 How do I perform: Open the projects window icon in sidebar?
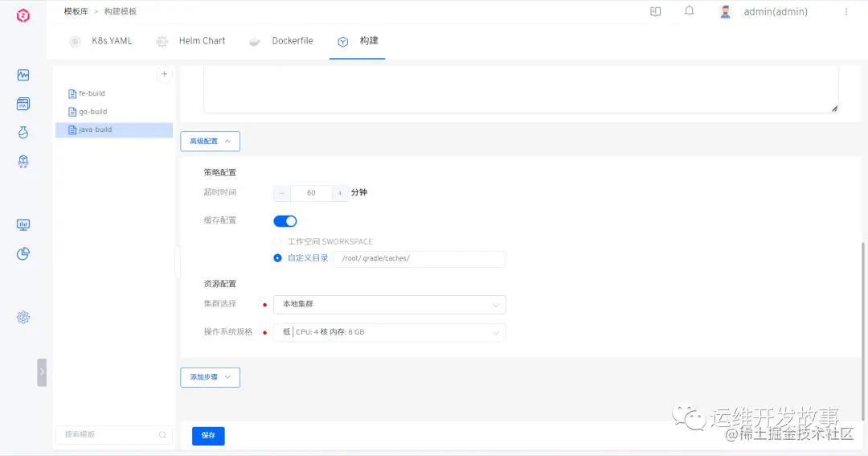coord(23,104)
